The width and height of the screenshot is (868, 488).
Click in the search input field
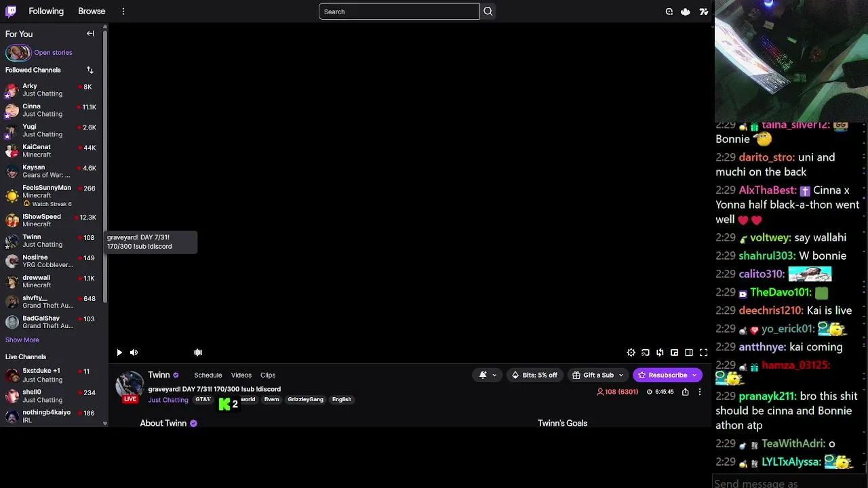[x=399, y=12]
